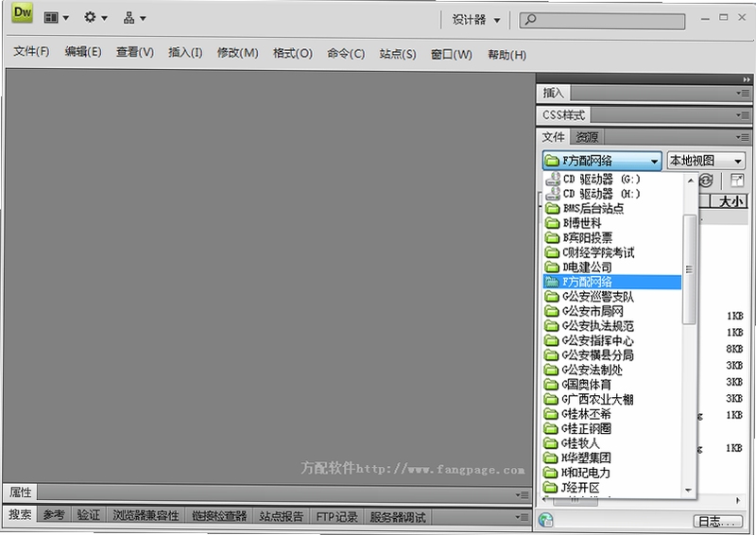Select site H和纪电力

click(x=612, y=473)
